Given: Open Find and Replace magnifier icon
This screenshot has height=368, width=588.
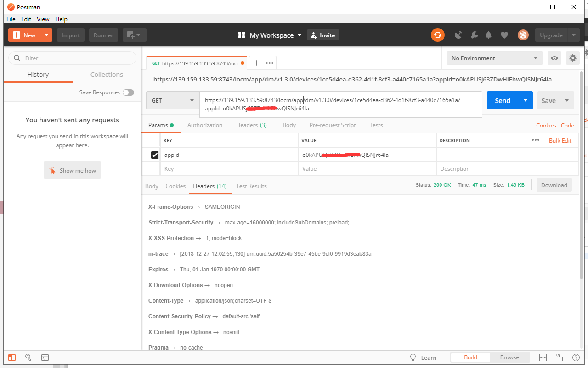Looking at the screenshot, I should [28, 357].
